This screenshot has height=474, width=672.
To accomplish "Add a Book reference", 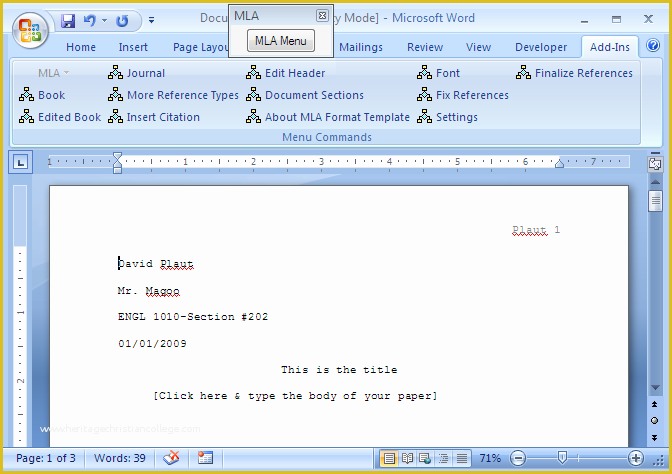I will tap(42, 95).
